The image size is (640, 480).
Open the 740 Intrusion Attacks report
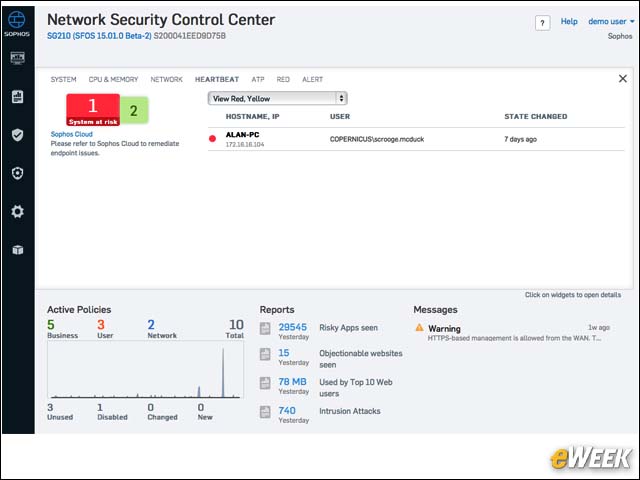pos(287,411)
